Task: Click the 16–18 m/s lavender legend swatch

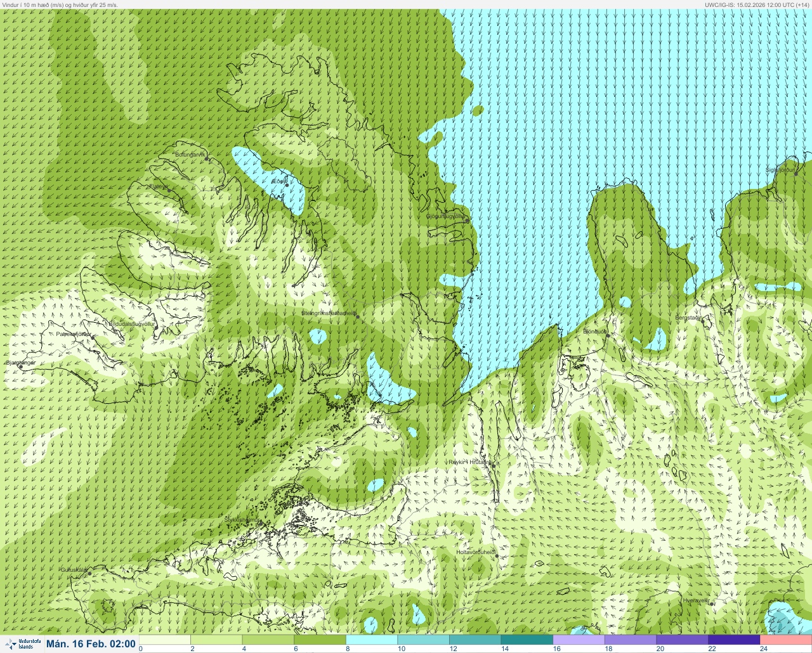Action: pos(579,640)
